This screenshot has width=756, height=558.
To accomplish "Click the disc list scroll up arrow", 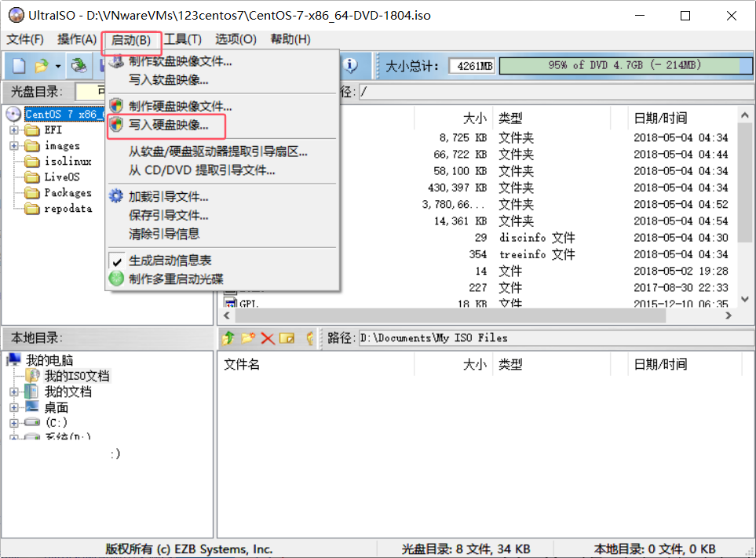I will 745,115.
